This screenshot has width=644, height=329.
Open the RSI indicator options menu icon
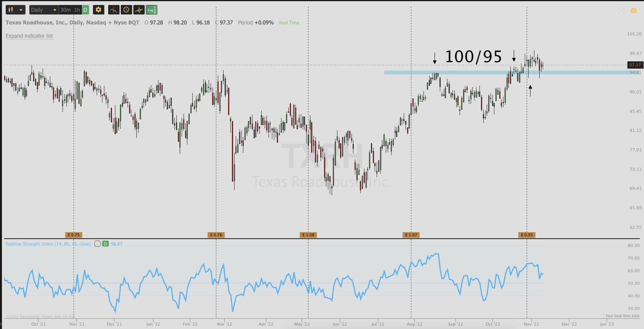97,244
